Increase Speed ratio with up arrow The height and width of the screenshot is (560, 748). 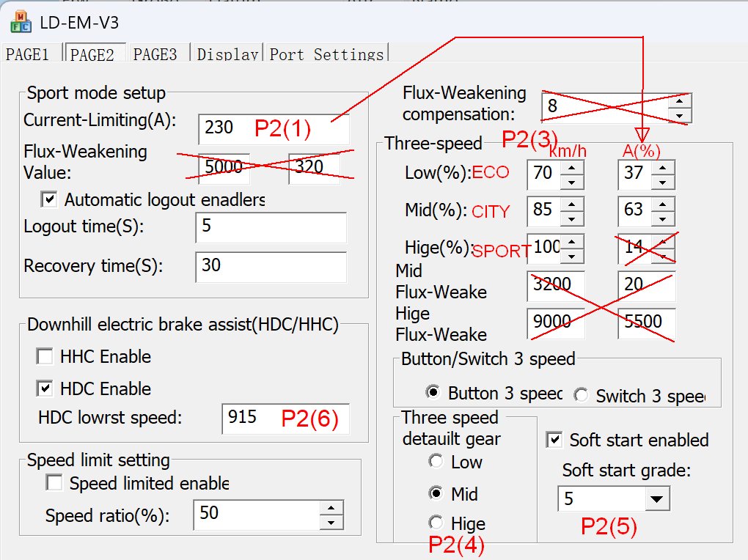pyautogui.click(x=331, y=507)
